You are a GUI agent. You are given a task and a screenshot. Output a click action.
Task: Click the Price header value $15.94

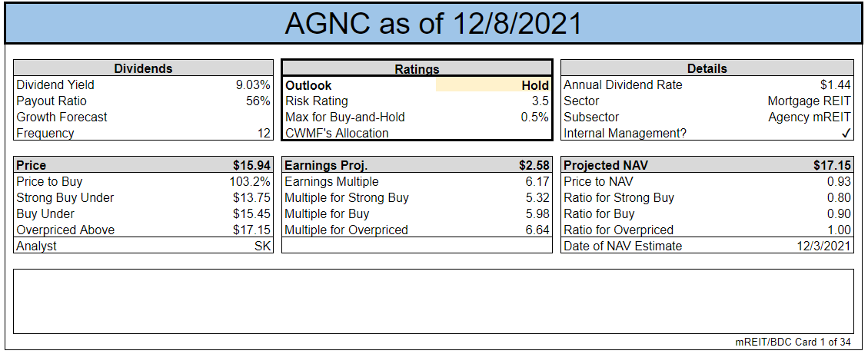tap(252, 166)
